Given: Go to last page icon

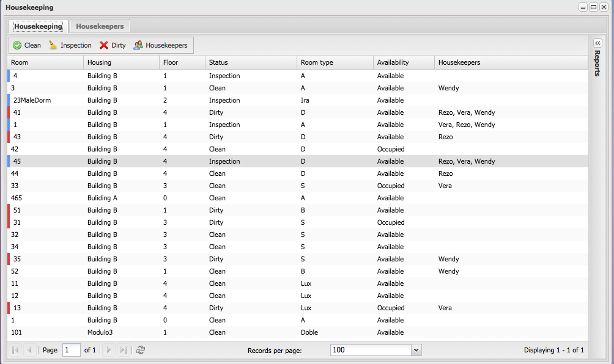Looking at the screenshot, I should pyautogui.click(x=124, y=350).
